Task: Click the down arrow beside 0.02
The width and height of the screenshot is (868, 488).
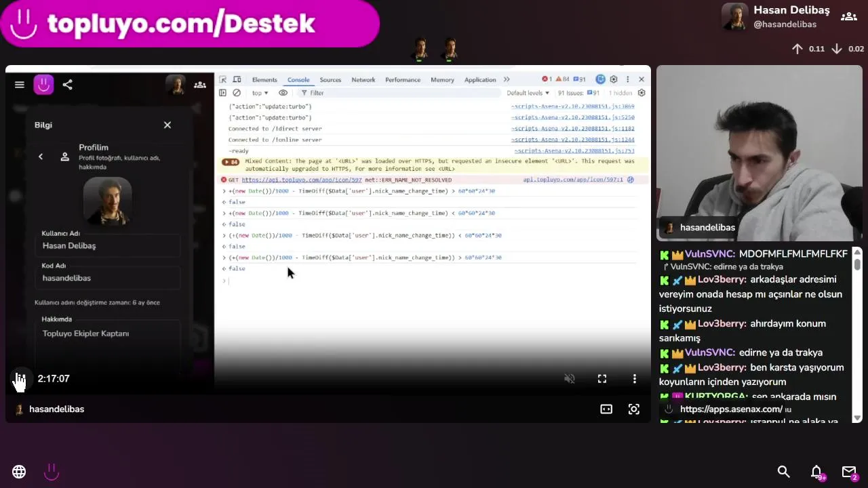Action: (837, 49)
